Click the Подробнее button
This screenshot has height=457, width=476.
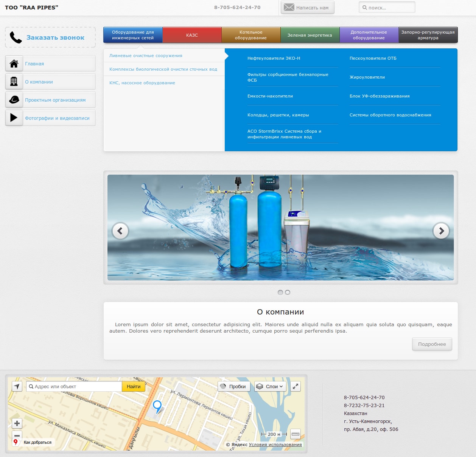[432, 344]
